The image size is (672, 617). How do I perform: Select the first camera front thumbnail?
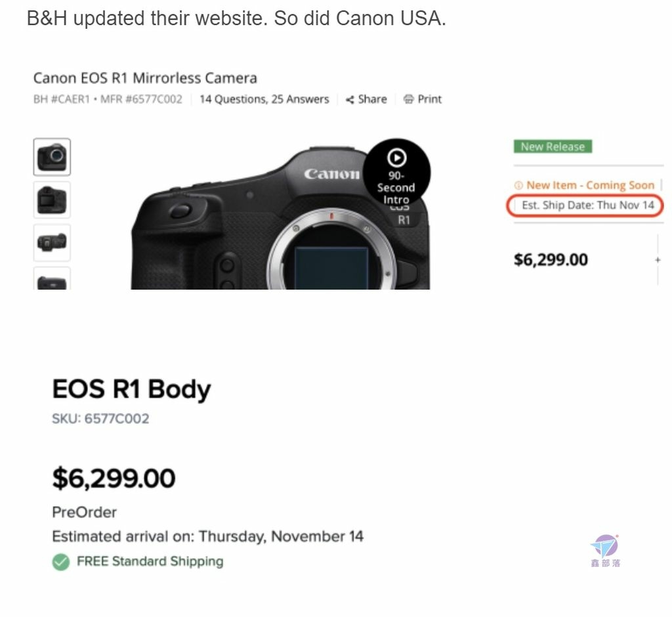tap(52, 157)
